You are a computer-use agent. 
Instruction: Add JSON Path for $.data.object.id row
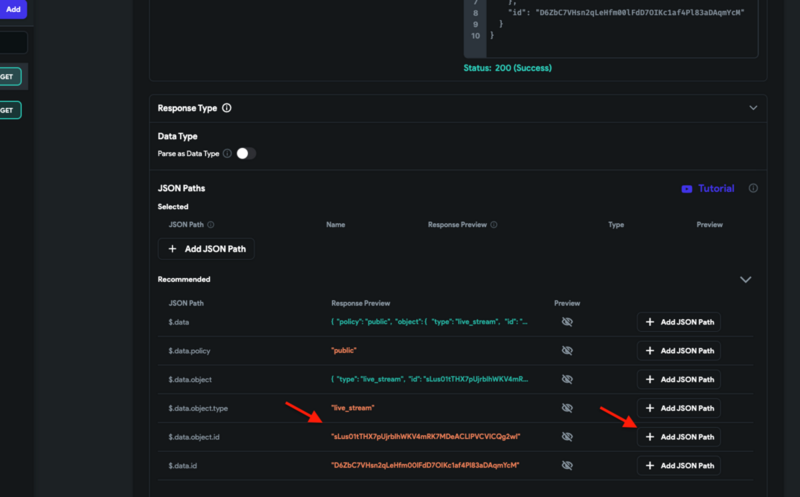pyautogui.click(x=679, y=437)
